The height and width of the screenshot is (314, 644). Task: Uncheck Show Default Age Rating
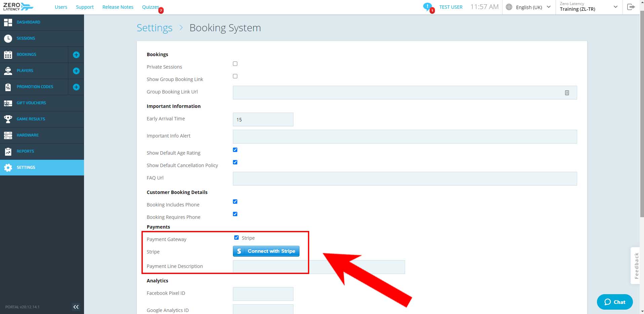pos(235,150)
